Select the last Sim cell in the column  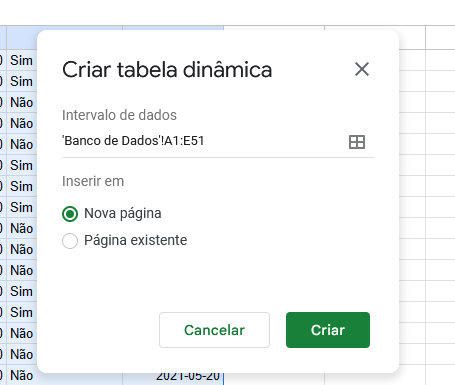pyautogui.click(x=22, y=312)
